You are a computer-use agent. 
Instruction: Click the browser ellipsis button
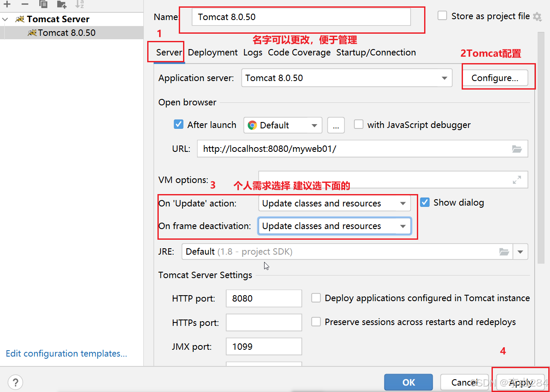click(x=336, y=125)
